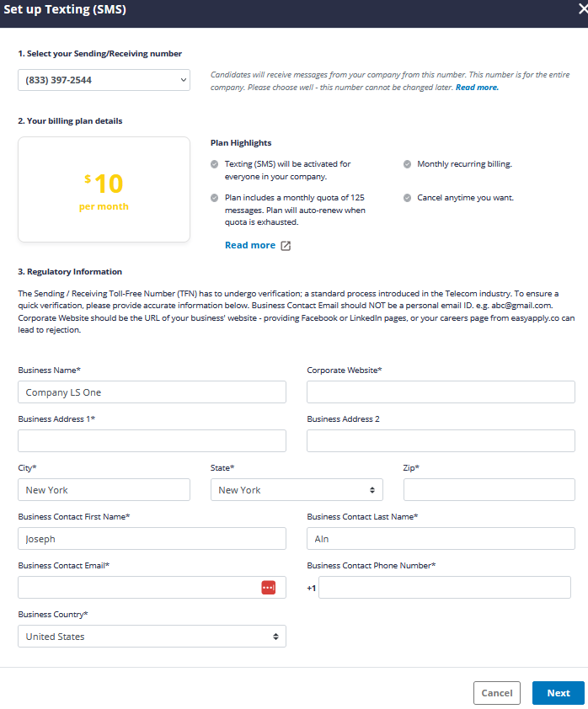Image resolution: width=588 pixels, height=709 pixels.
Task: Open the Sending/Receiving number dropdown
Action: point(104,80)
